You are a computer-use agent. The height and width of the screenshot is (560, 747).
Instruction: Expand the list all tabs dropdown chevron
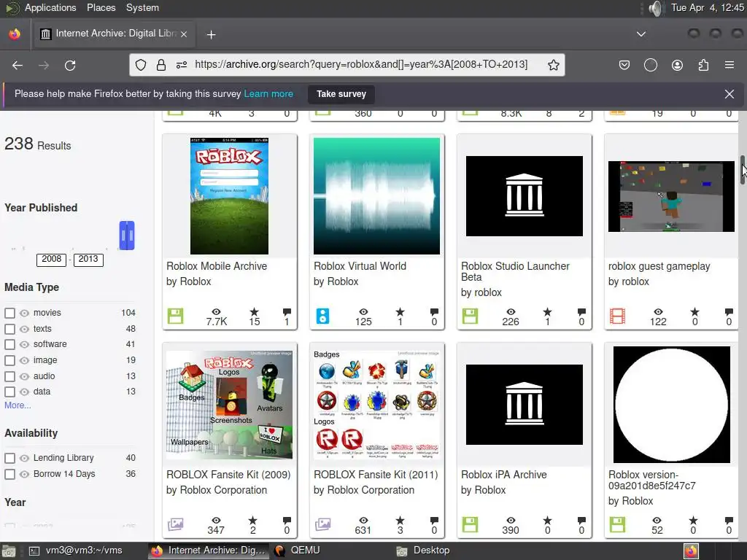click(641, 34)
